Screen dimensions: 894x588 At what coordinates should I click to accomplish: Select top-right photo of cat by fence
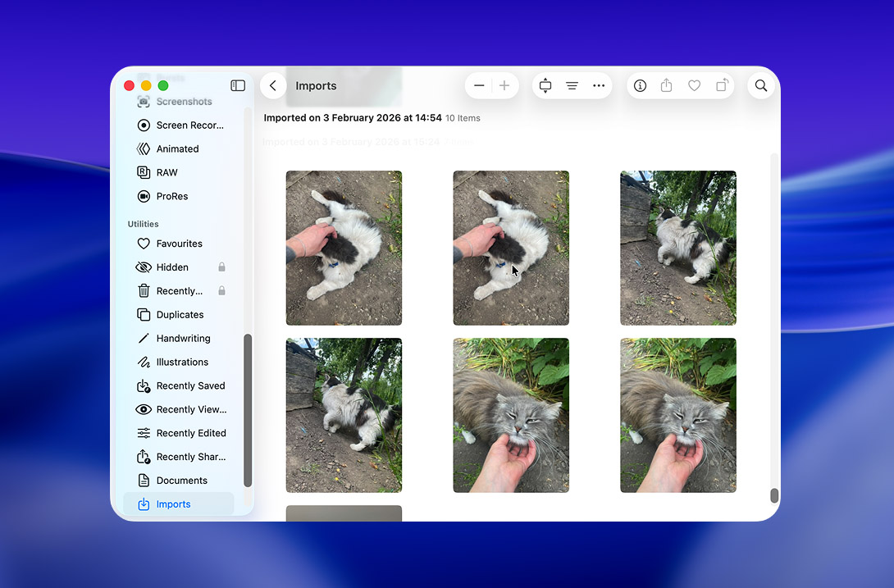tap(678, 248)
